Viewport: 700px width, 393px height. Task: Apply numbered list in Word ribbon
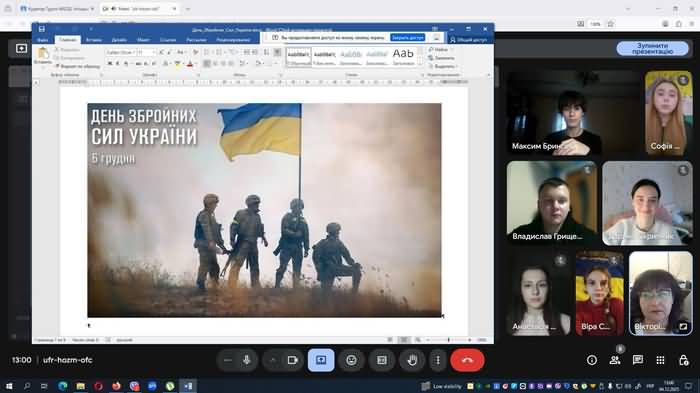click(219, 52)
